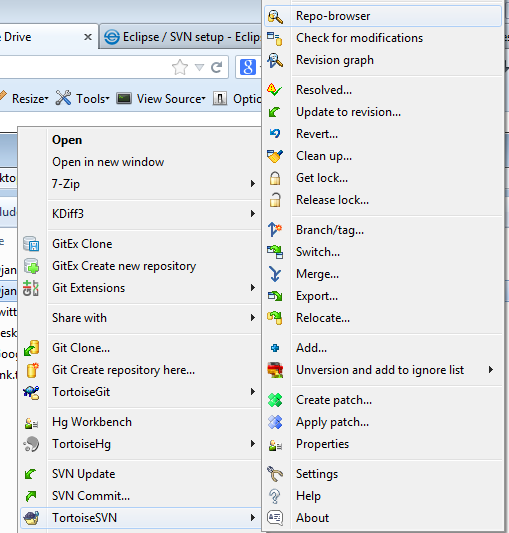The image size is (509, 533).
Task: Click the Revision graph icon
Action: (x=275, y=60)
